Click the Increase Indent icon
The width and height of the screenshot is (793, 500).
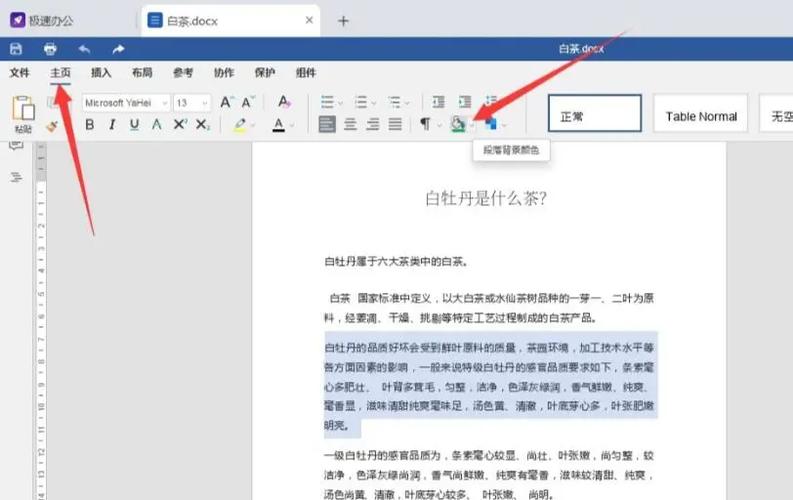coord(465,102)
